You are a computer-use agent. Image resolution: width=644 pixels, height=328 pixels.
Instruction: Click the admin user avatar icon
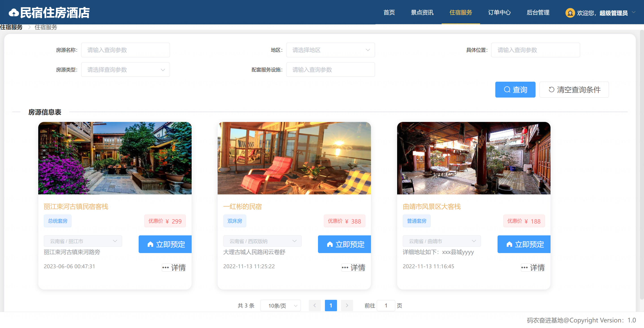tap(570, 13)
